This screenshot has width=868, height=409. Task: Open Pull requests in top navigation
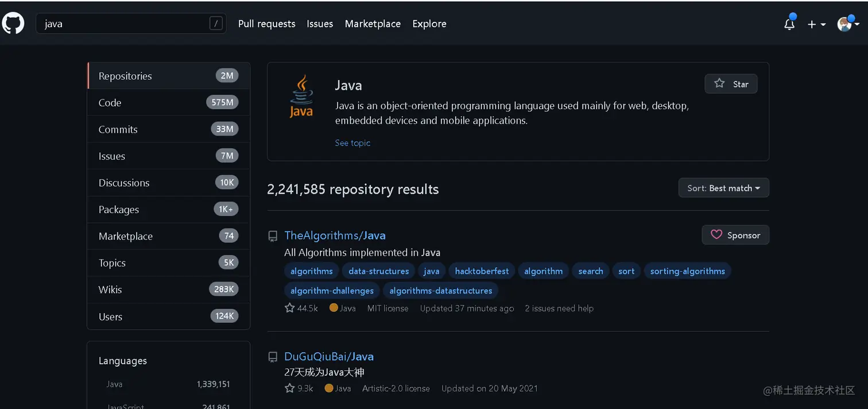coord(266,24)
